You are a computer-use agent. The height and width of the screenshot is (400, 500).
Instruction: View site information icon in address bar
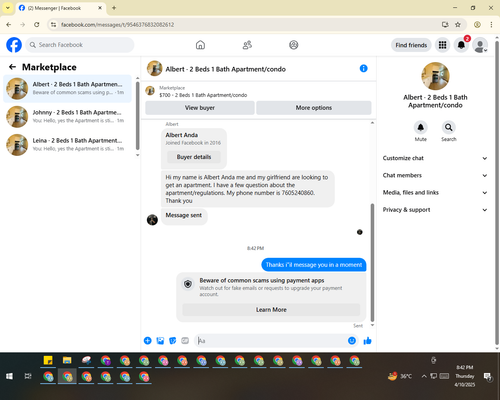(x=53, y=24)
